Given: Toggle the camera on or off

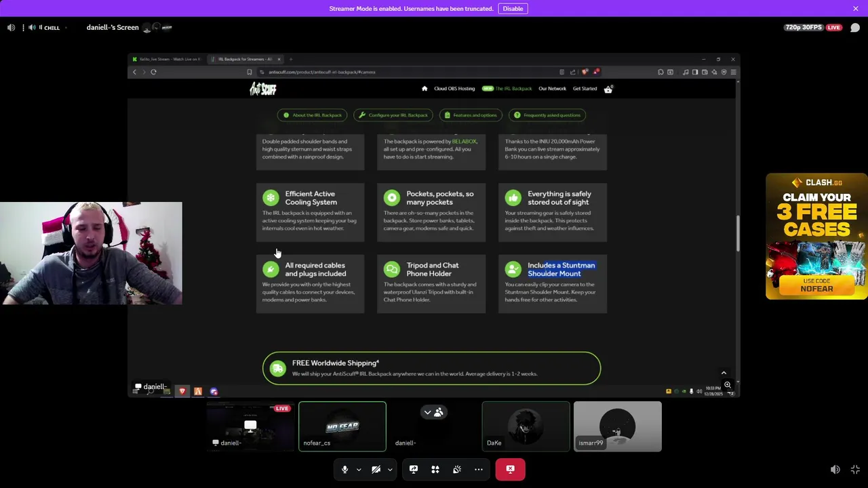Looking at the screenshot, I should click(x=376, y=469).
